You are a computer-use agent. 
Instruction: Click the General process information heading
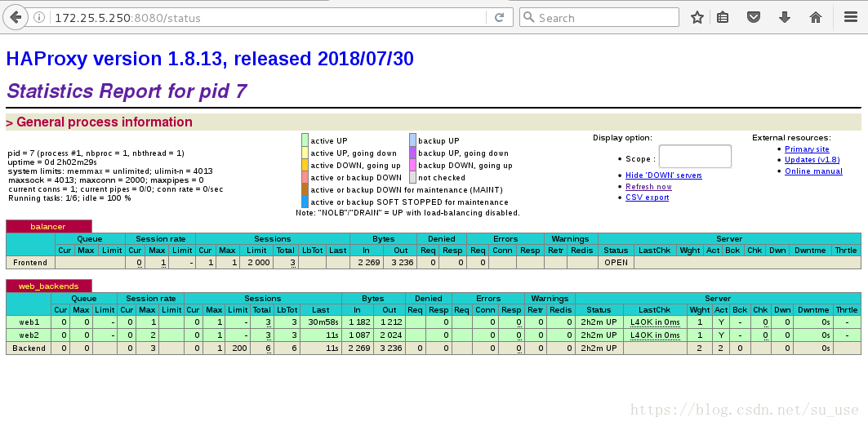[x=105, y=122]
